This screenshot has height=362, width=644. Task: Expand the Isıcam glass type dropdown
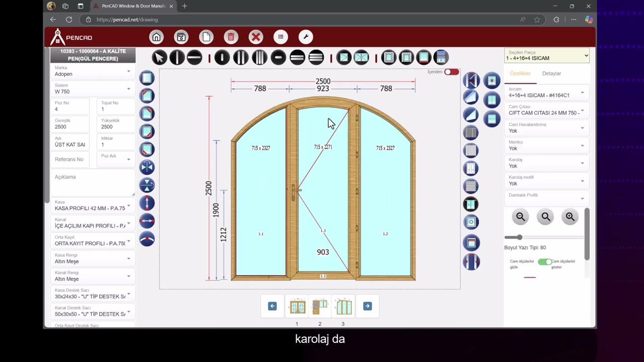(x=546, y=93)
